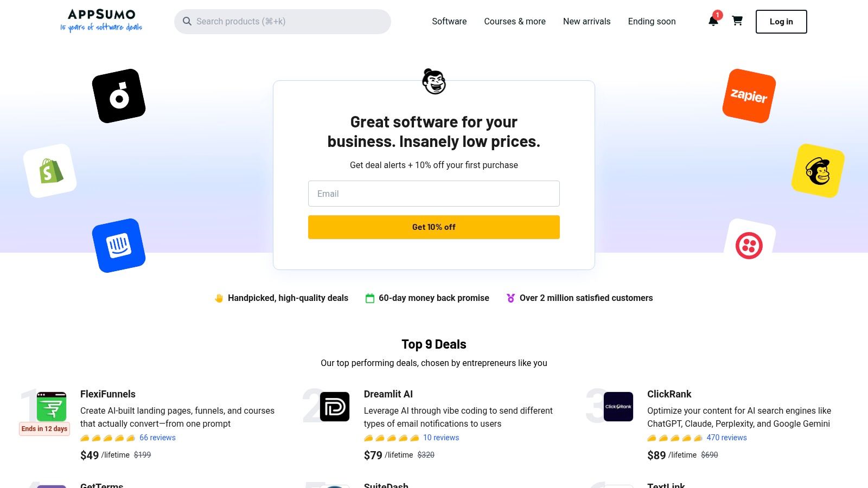Click the Mailchimp monkey icon

click(817, 170)
